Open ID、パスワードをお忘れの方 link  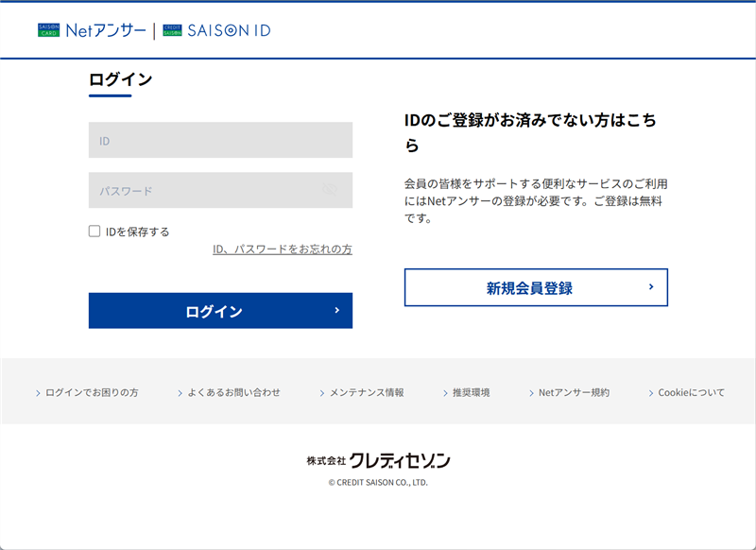(283, 249)
